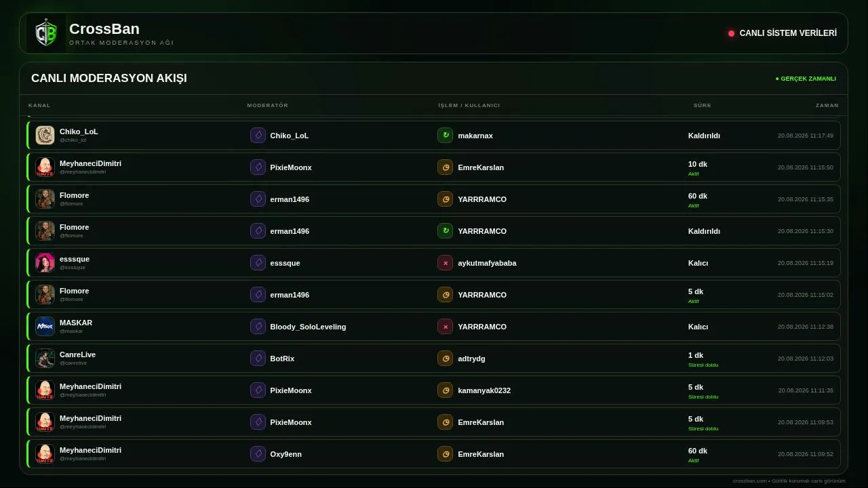The image size is (868, 488).
Task: Click the permanent ban icon beside aykutmafyababa
Action: 445,263
